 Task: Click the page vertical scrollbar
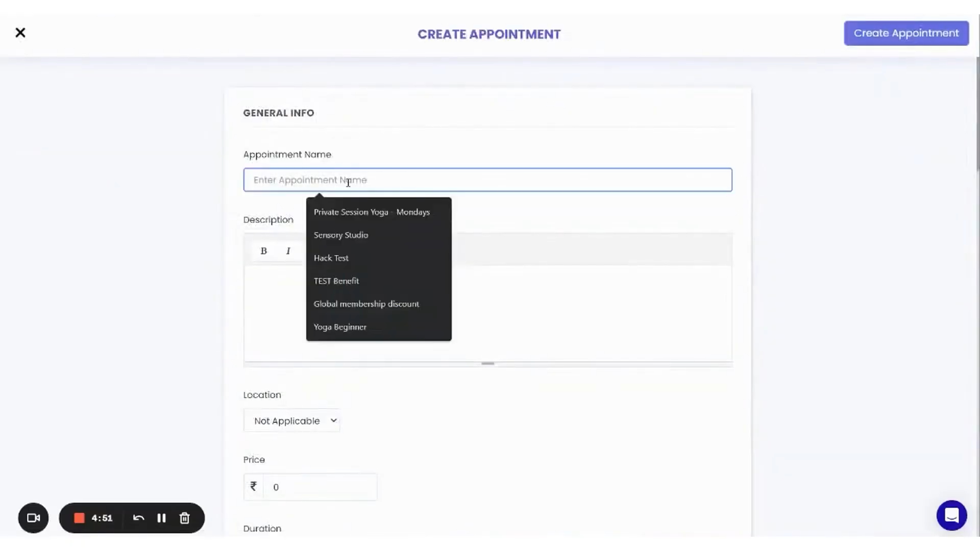[x=977, y=115]
